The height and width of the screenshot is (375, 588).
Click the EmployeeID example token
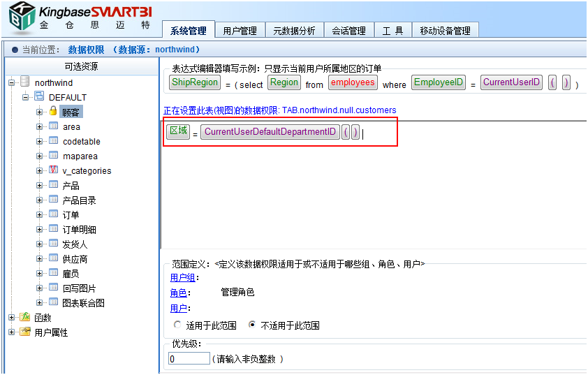point(439,82)
